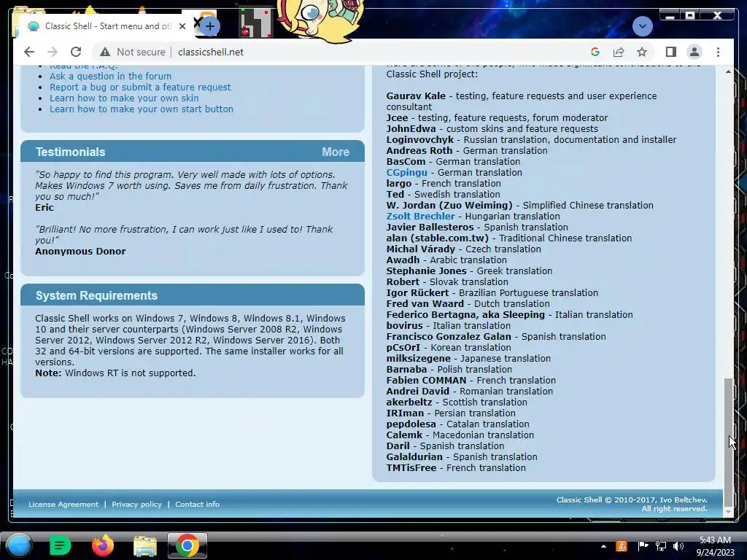Click the Not secure warning icon

[105, 52]
